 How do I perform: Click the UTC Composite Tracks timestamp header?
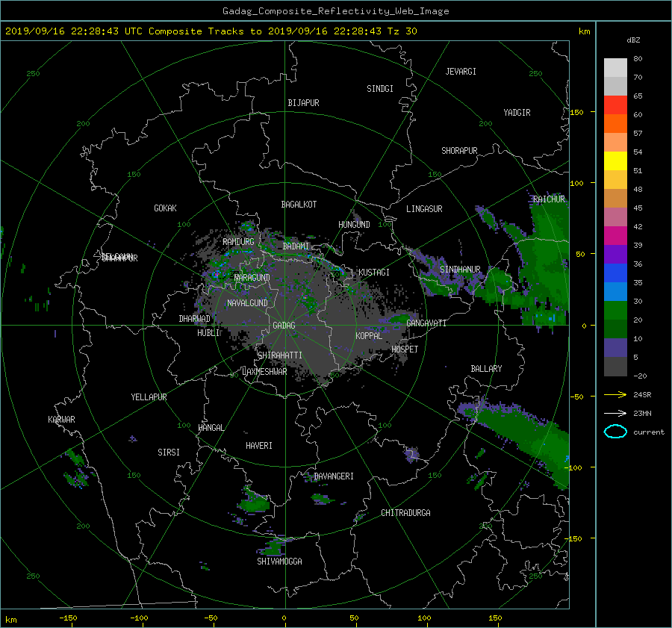point(211,31)
